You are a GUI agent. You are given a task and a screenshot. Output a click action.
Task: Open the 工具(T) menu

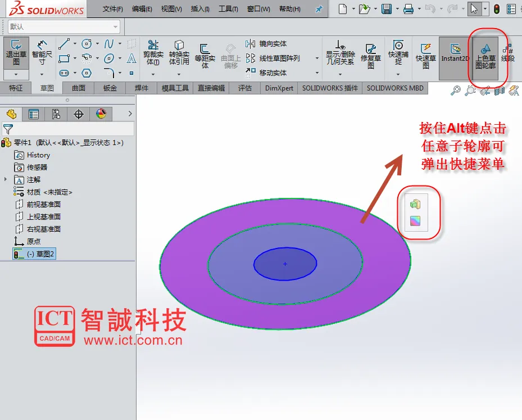point(228,9)
